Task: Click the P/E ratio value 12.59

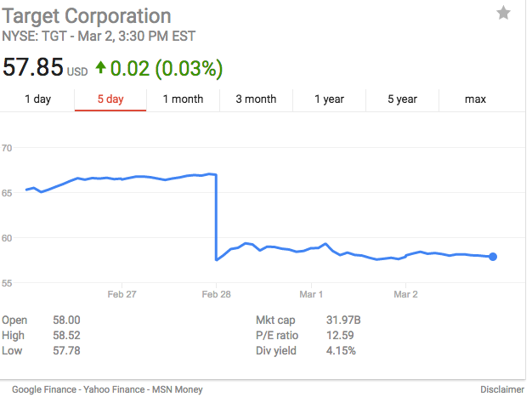Action: [x=340, y=336]
